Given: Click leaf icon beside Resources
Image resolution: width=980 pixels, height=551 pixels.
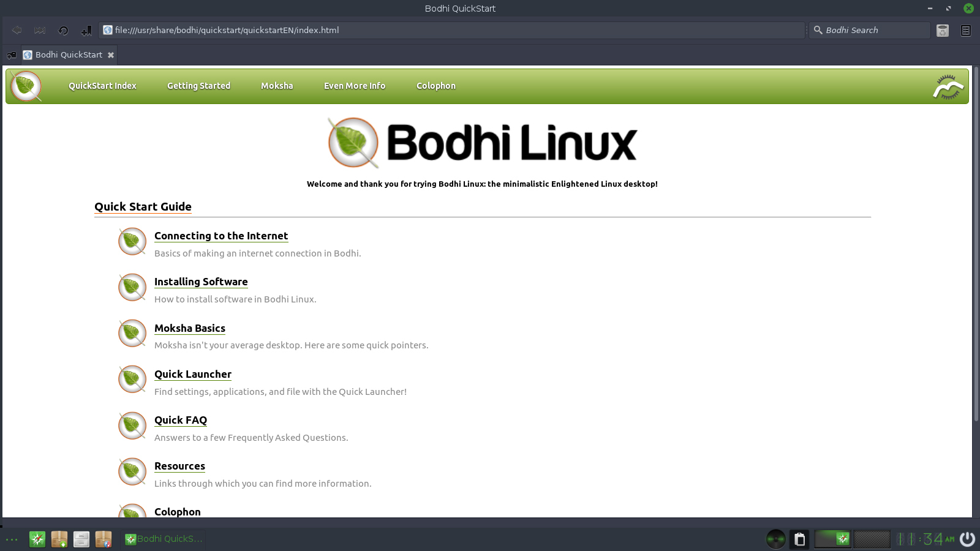Looking at the screenshot, I should pyautogui.click(x=132, y=471).
